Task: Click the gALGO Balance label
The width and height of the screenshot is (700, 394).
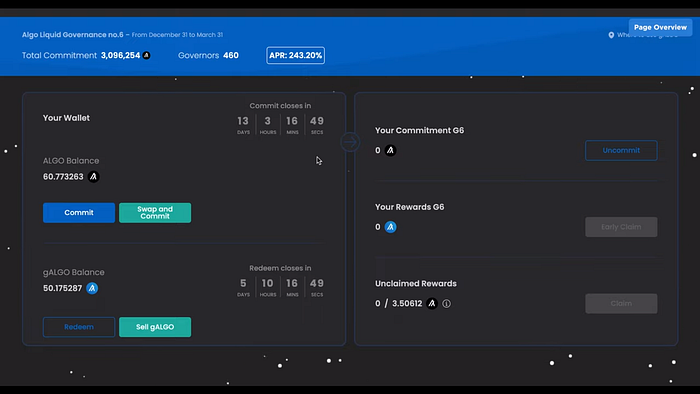Action: point(74,272)
